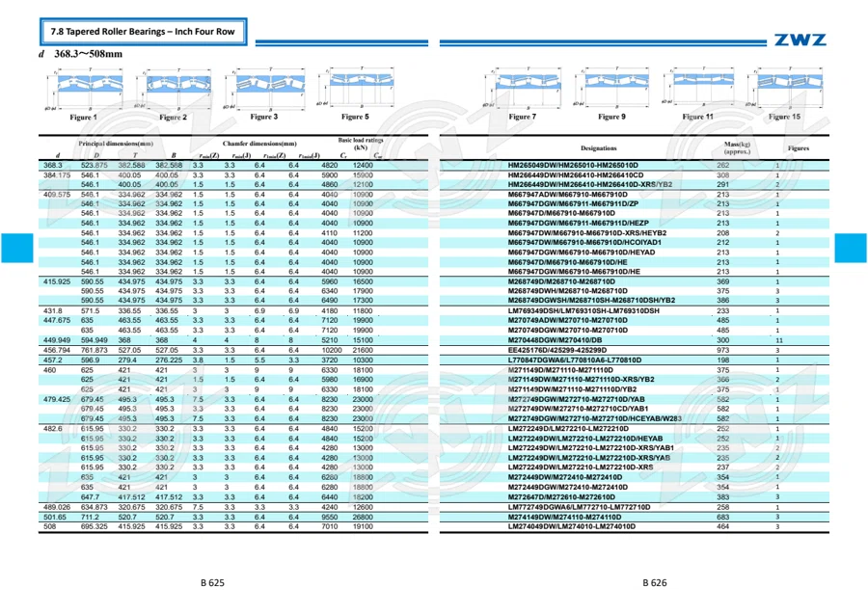
Task: Select designation 'LM274049DW/LM274010-LM274010D'
Action: [x=571, y=526]
